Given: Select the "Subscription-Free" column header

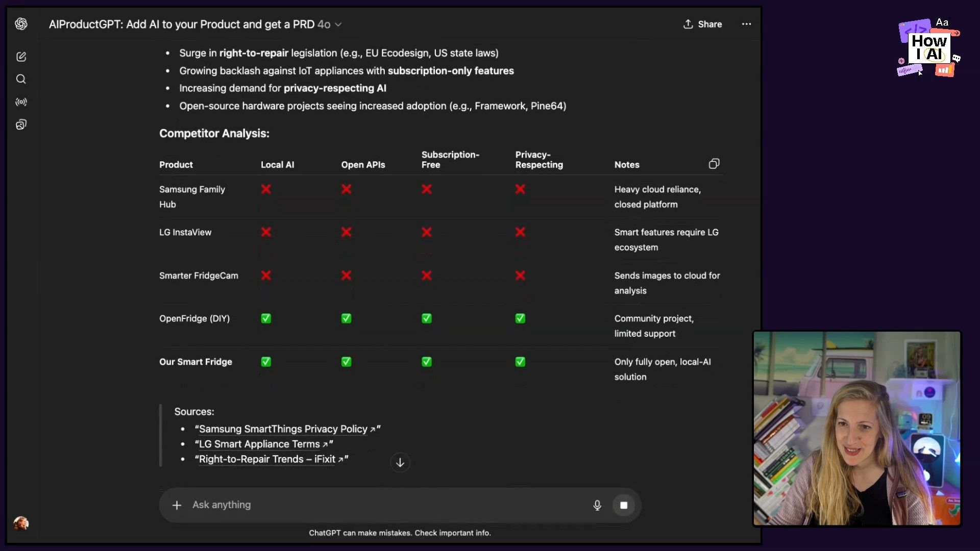Looking at the screenshot, I should [x=450, y=160].
